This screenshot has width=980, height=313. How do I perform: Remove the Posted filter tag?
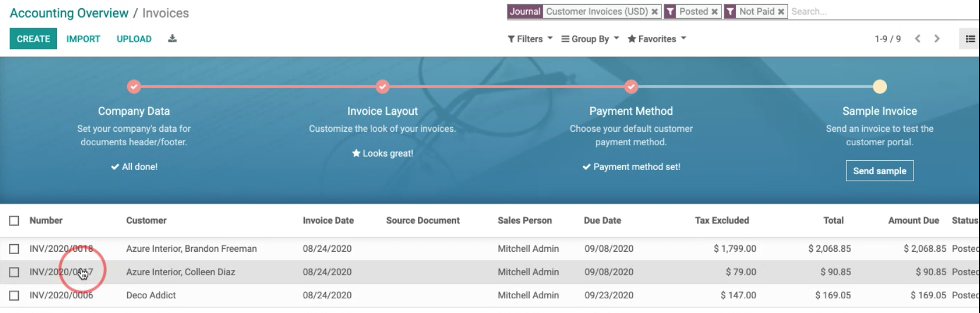click(x=715, y=12)
